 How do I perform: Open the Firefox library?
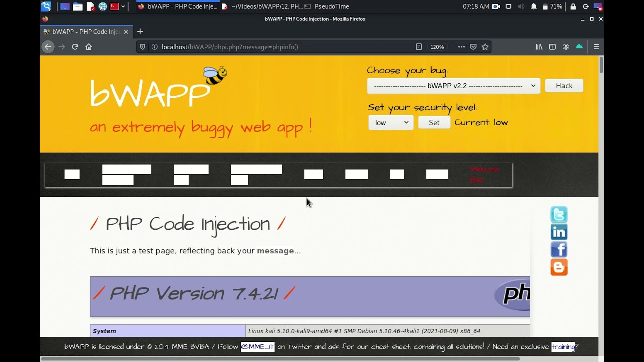(x=539, y=47)
